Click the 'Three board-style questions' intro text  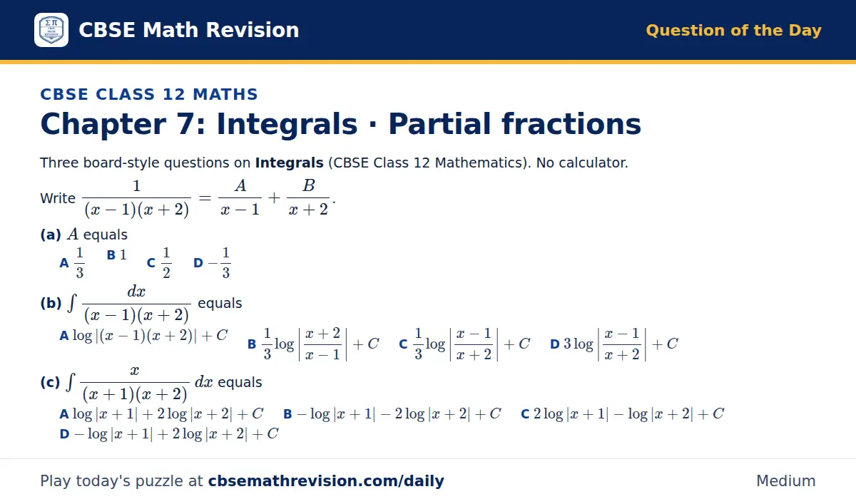334,163
